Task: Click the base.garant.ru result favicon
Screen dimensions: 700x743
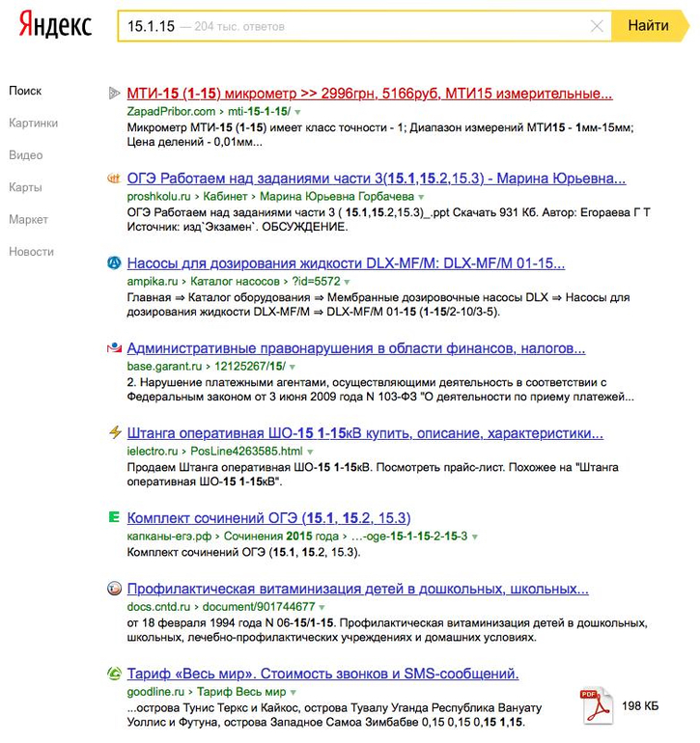Action: coord(114,348)
